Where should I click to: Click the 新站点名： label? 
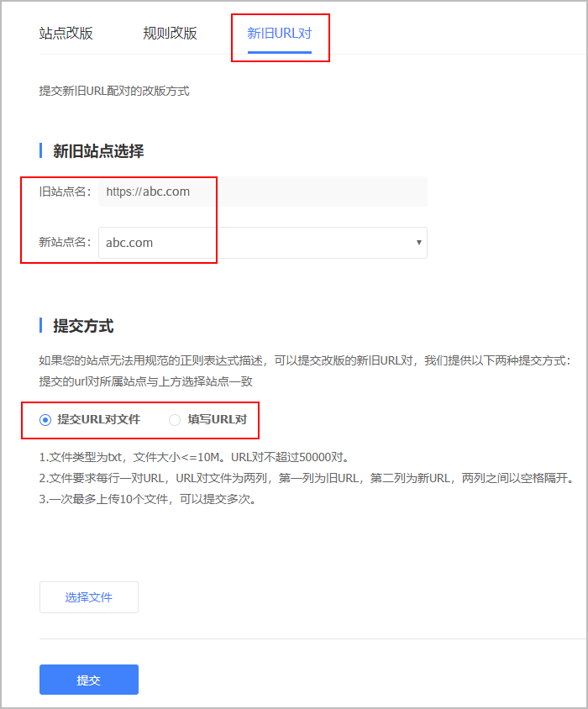[x=66, y=243]
